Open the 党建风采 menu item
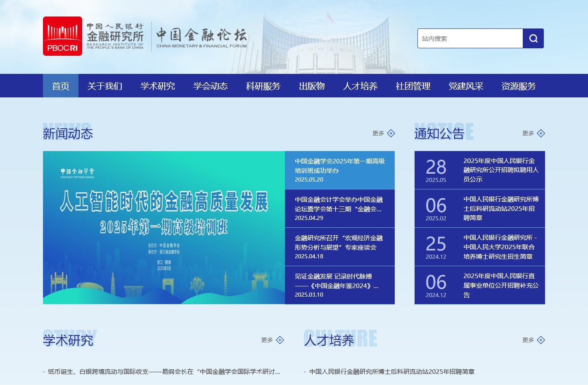The width and height of the screenshot is (588, 385). tap(466, 86)
